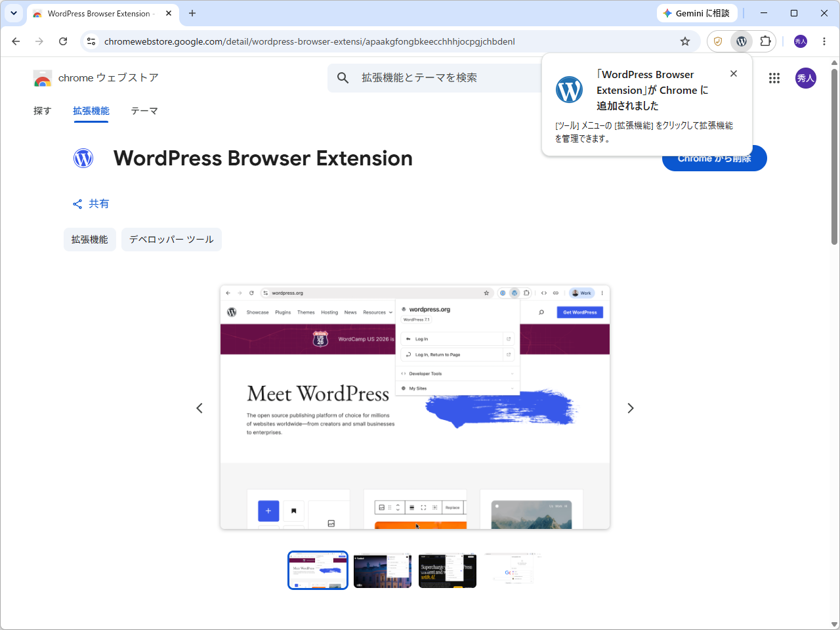Open the Chrome three-dot menu
This screenshot has height=630, width=840.
(x=824, y=41)
